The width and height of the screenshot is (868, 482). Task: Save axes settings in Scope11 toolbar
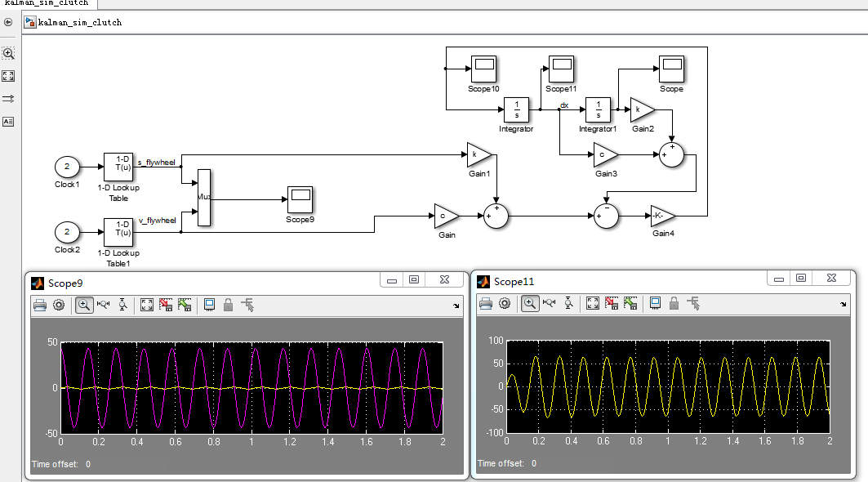[x=612, y=303]
